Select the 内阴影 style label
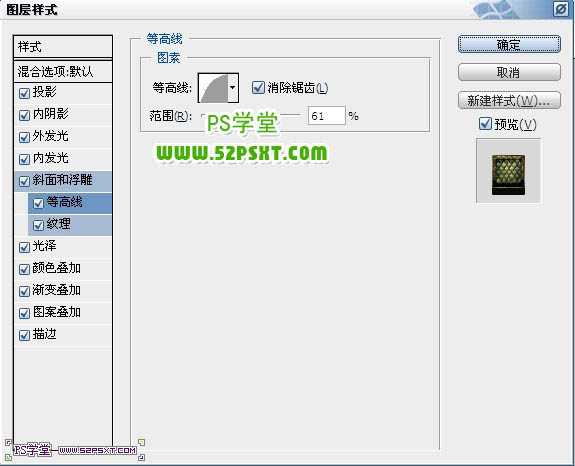Image resolution: width=575 pixels, height=466 pixels. (51, 114)
